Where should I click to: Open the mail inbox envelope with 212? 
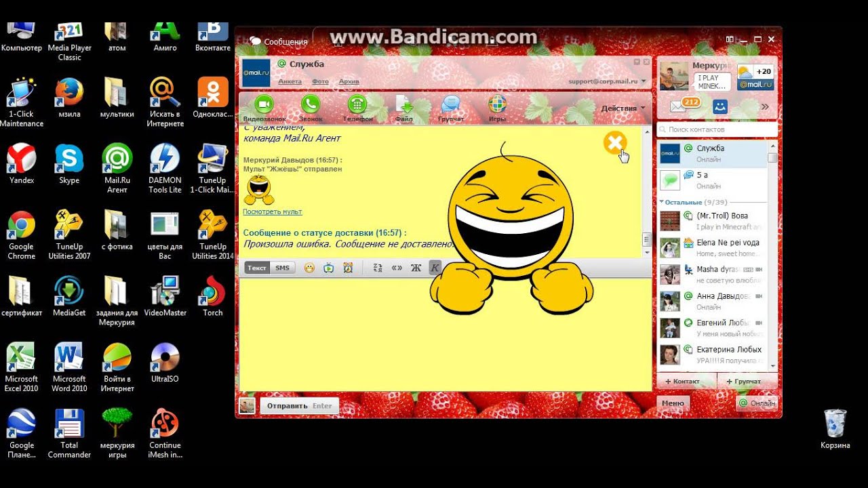pos(684,106)
